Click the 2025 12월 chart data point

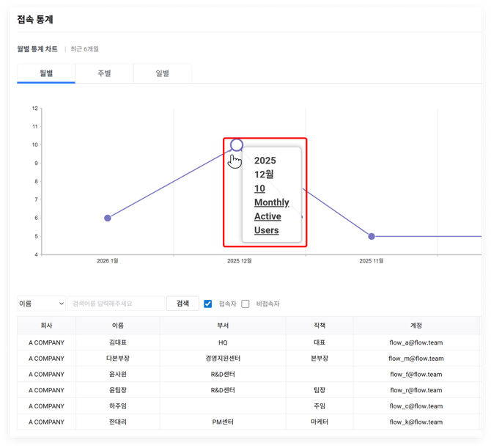tap(236, 145)
